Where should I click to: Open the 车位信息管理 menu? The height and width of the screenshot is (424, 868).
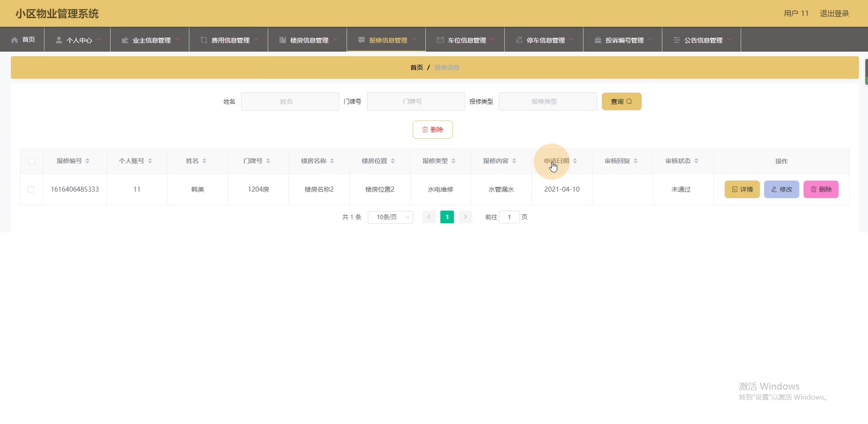[465, 39]
